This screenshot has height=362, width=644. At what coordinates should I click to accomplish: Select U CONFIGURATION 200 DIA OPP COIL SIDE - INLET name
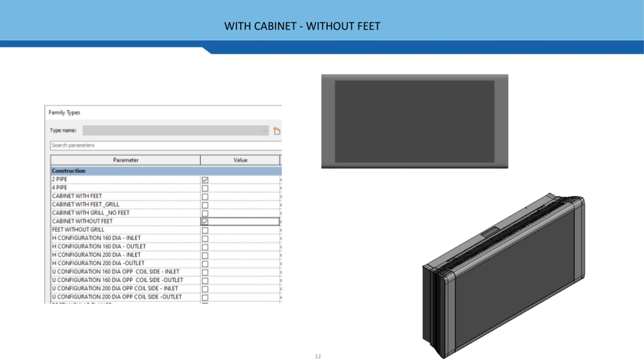click(x=115, y=288)
